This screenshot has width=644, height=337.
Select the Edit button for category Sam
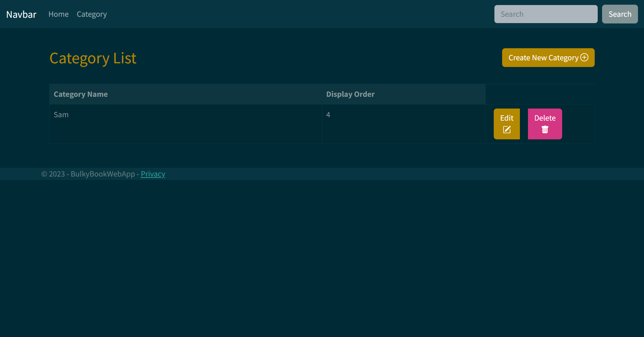[x=506, y=124]
